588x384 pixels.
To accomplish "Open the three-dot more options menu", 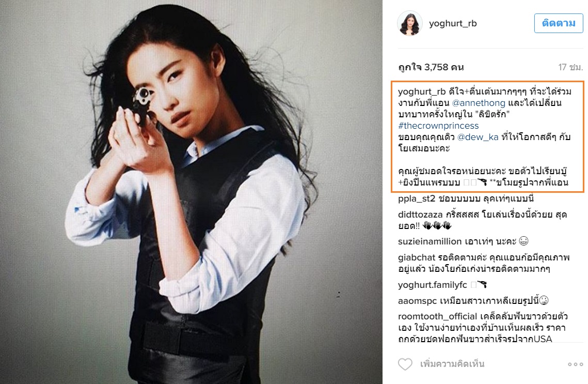I will click(575, 364).
